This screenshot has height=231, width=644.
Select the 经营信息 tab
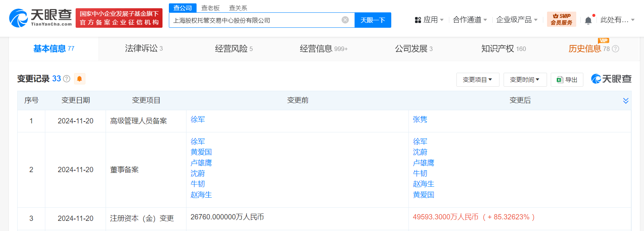(x=323, y=49)
